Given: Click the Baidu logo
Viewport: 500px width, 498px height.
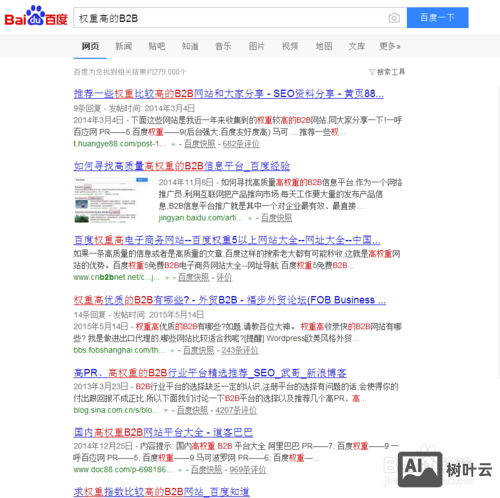Looking at the screenshot, I should coord(36,16).
